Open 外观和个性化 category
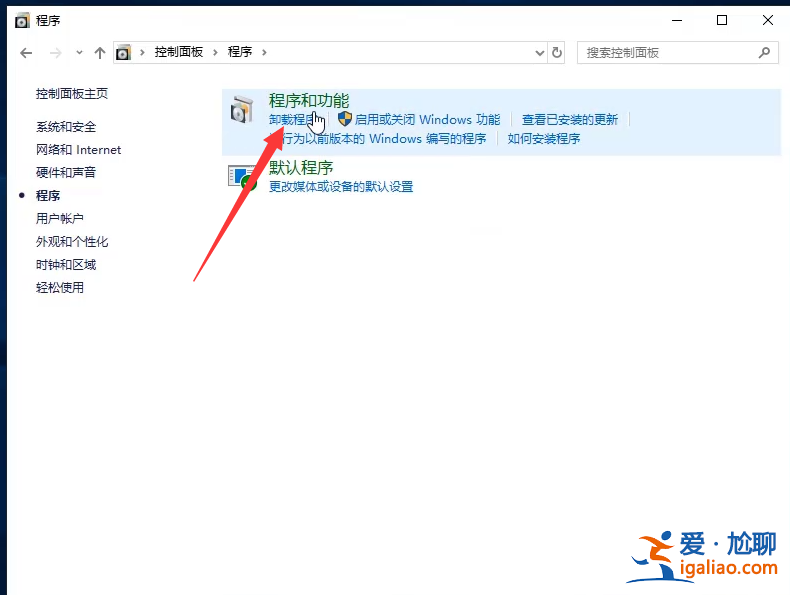Screen dimensions: 790x595 72,242
